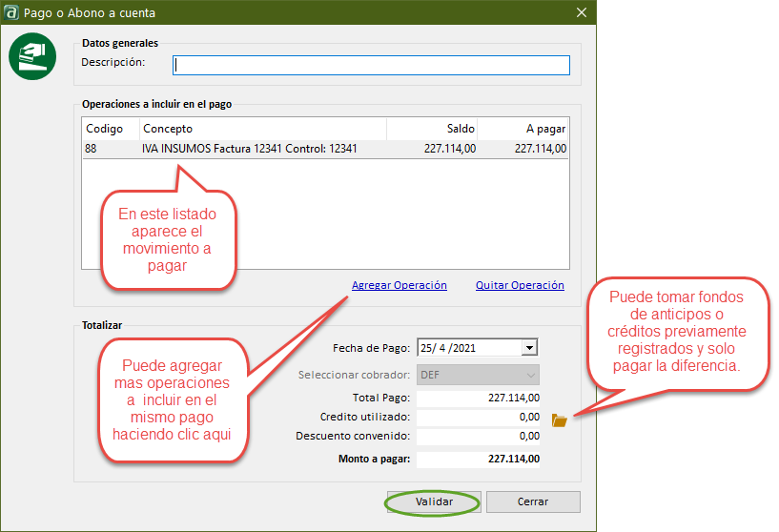This screenshot has width=779, height=532.
Task: Click the Monto a pagar total field
Action: (478, 460)
